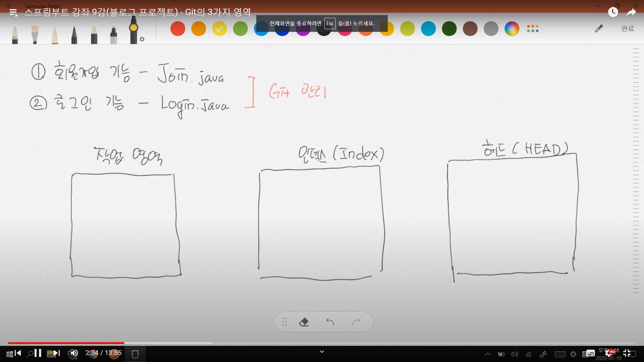Open the playlist menu icon
The height and width of the screenshot is (362, 644).
(x=13, y=13)
